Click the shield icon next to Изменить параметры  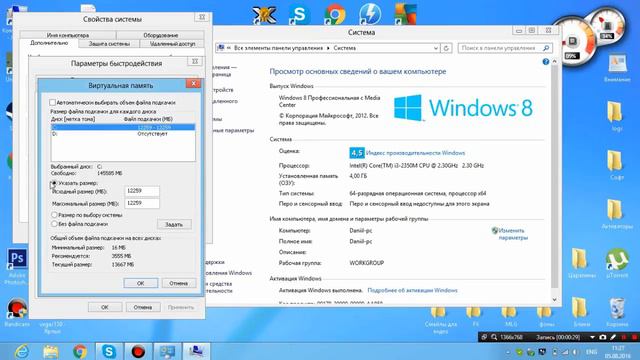[495, 231]
